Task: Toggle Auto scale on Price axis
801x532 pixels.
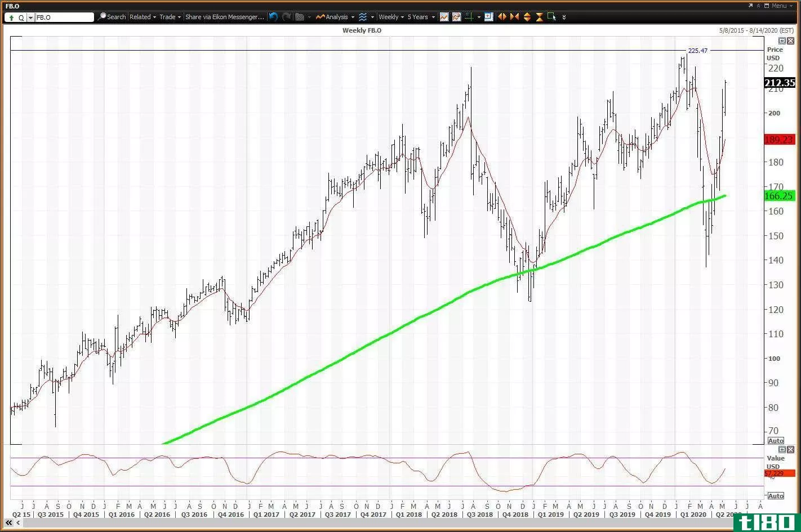Action: 775,441
